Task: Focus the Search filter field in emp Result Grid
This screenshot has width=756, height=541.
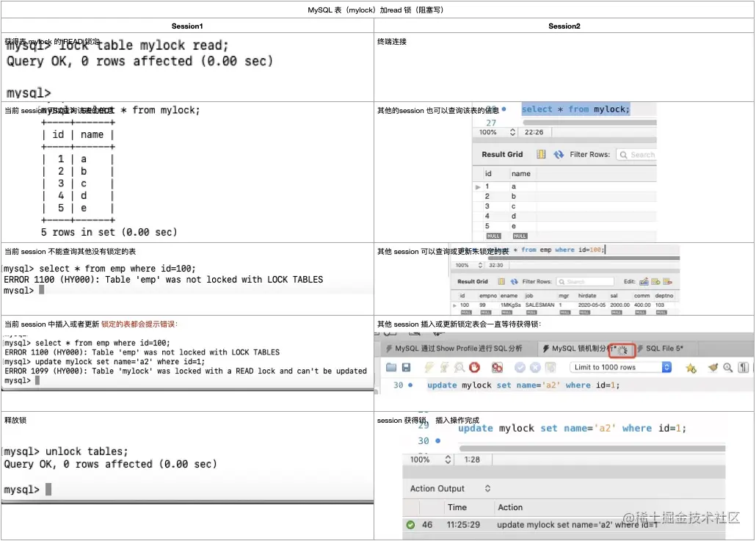Action: [585, 282]
